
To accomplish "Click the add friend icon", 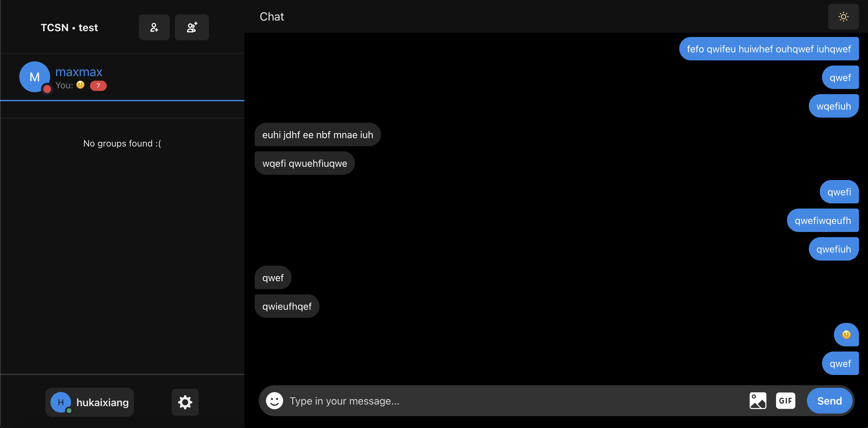I will (154, 27).
